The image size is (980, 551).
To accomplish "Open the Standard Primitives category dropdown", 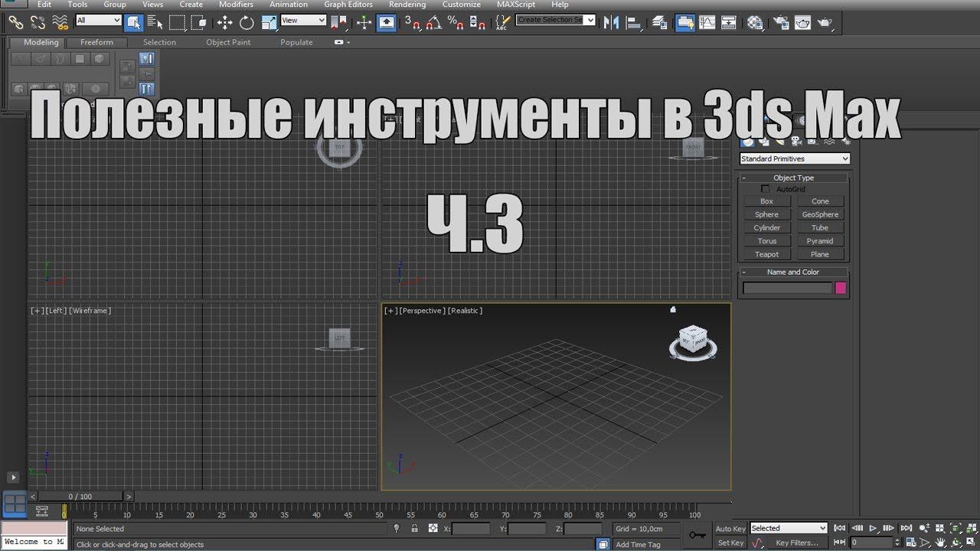I will point(795,158).
